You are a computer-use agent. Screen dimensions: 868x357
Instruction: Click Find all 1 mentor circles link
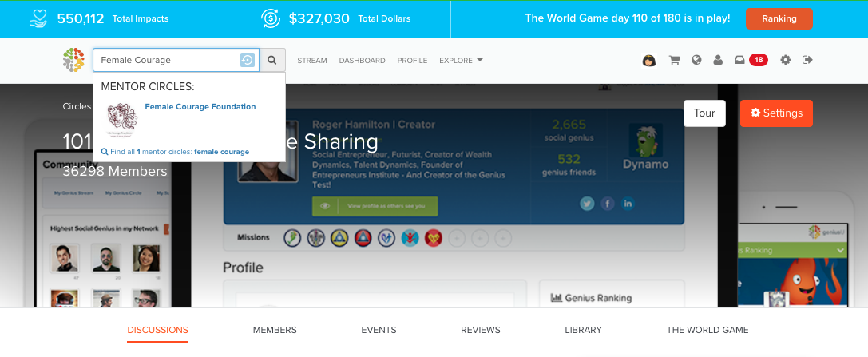[x=175, y=152]
